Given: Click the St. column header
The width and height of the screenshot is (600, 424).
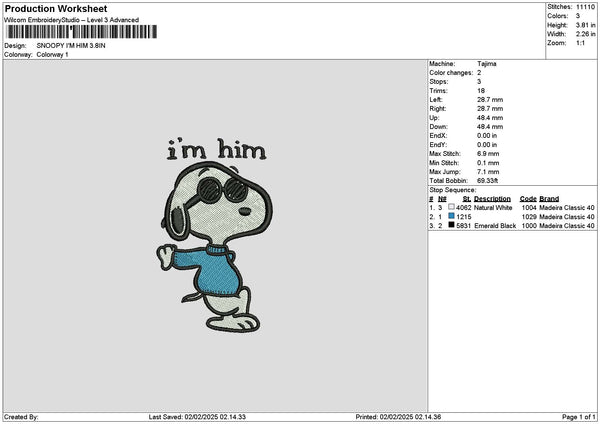Looking at the screenshot, I should click(467, 199).
